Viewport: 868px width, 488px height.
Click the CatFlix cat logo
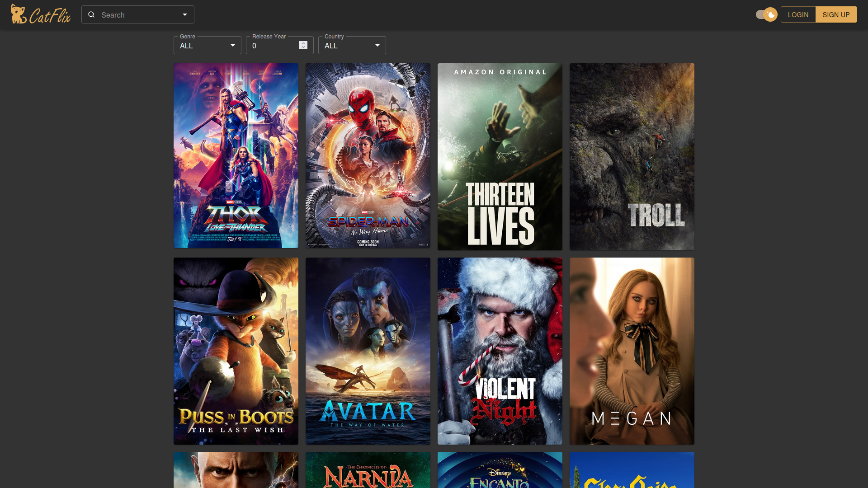(41, 14)
